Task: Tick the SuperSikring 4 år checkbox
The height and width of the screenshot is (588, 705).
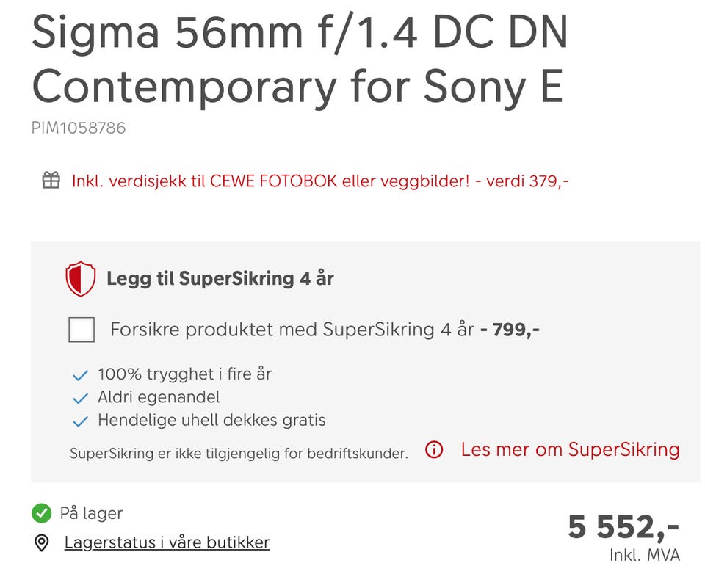Action: [82, 330]
